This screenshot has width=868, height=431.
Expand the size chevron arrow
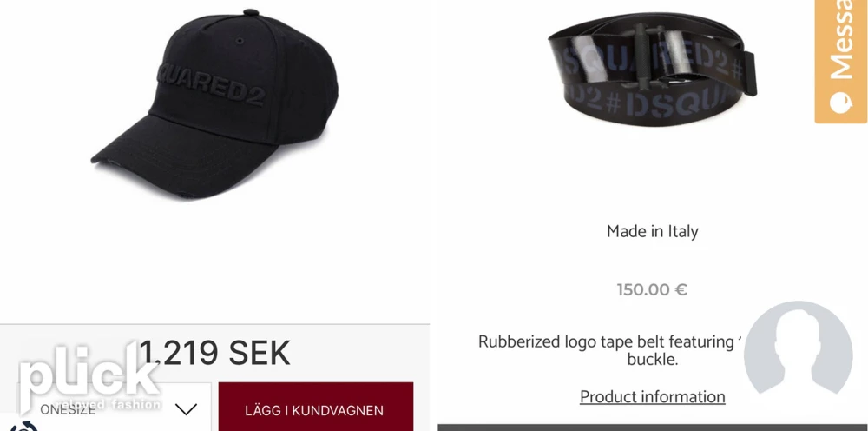point(186,410)
